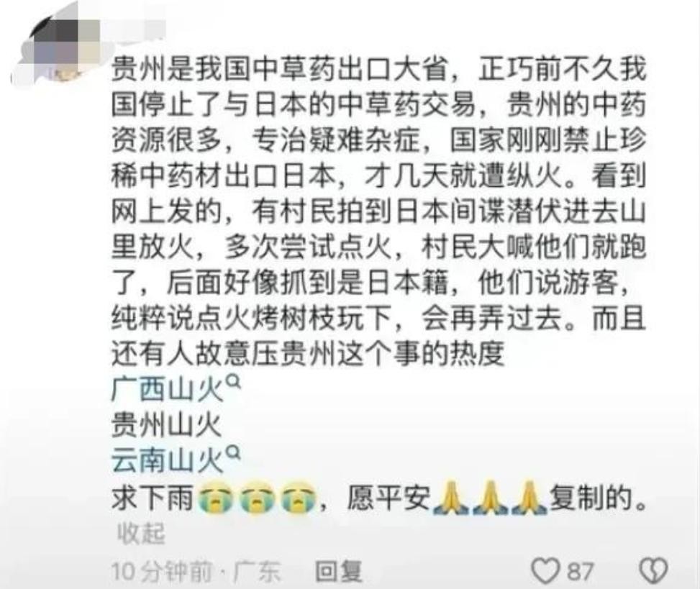The image size is (700, 589).
Task: Reply to the comment using 回复
Action: tap(338, 571)
